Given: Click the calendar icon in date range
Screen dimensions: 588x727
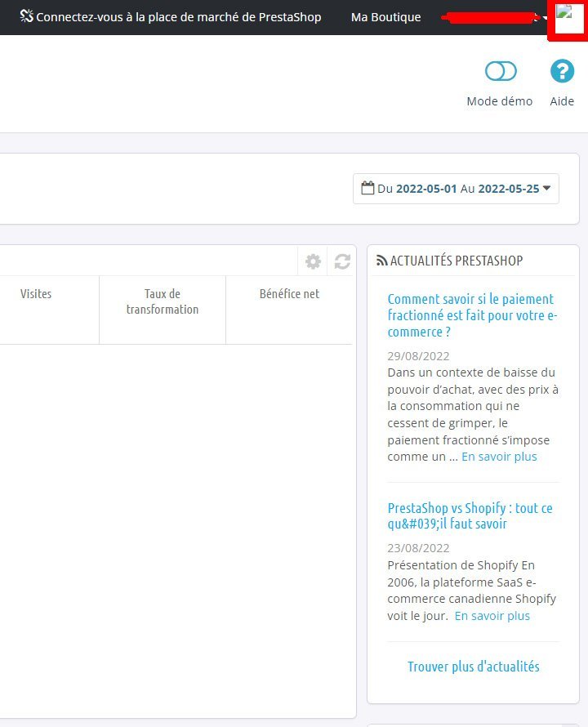Looking at the screenshot, I should (367, 188).
